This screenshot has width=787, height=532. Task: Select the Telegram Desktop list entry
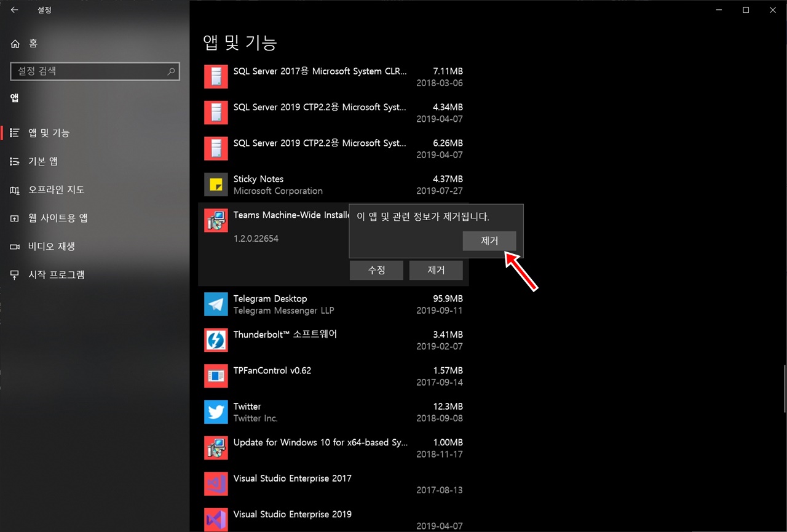(x=333, y=304)
